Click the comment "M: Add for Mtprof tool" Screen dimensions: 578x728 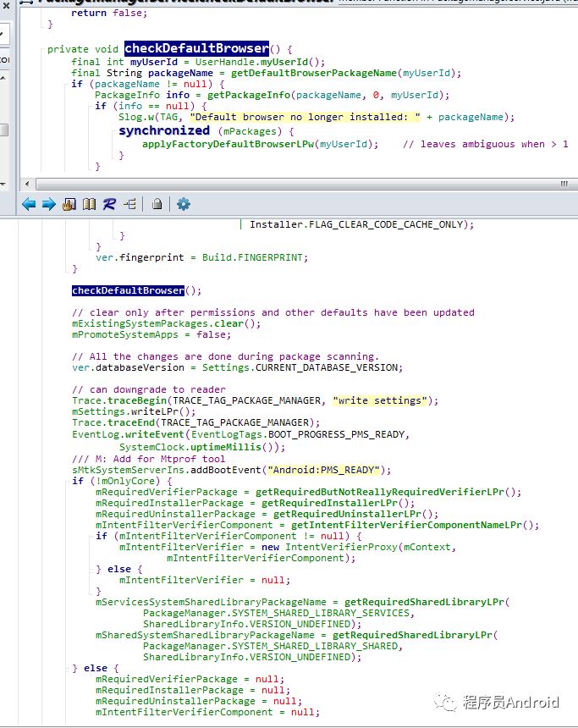tap(149, 459)
